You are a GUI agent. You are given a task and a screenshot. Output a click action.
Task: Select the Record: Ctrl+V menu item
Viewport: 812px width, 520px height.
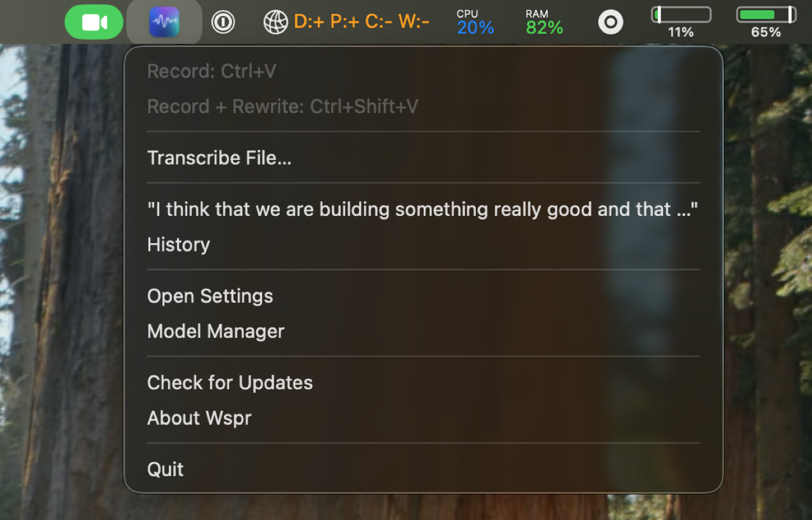coord(212,71)
